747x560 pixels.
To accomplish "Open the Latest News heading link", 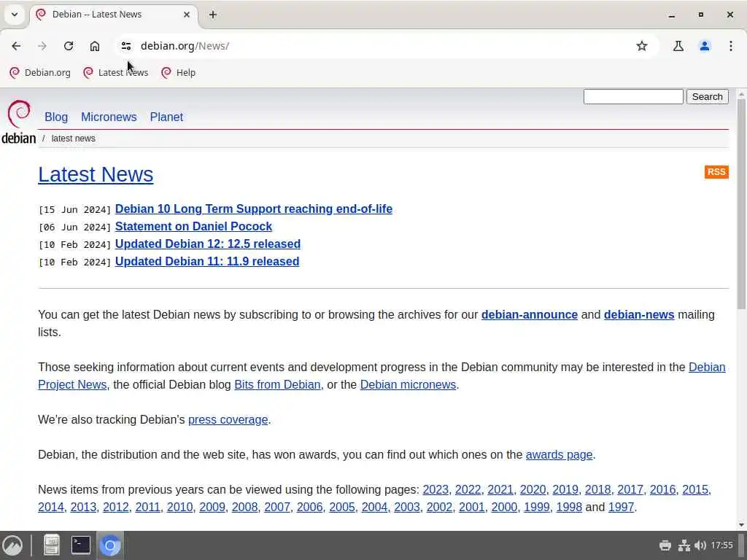I will (x=96, y=174).
